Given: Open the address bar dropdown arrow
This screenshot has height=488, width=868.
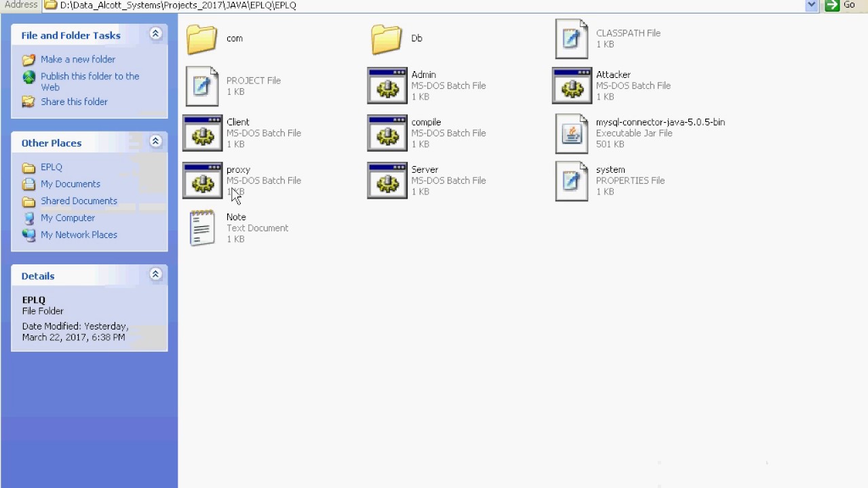Looking at the screenshot, I should [x=811, y=5].
